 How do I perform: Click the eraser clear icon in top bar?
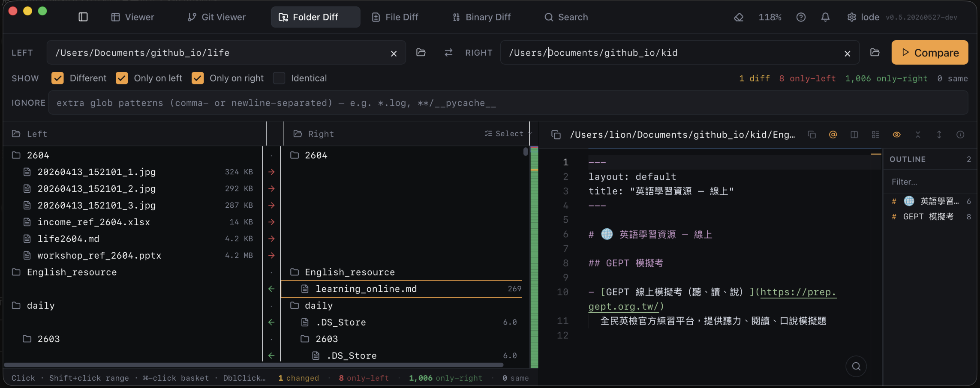coord(739,17)
